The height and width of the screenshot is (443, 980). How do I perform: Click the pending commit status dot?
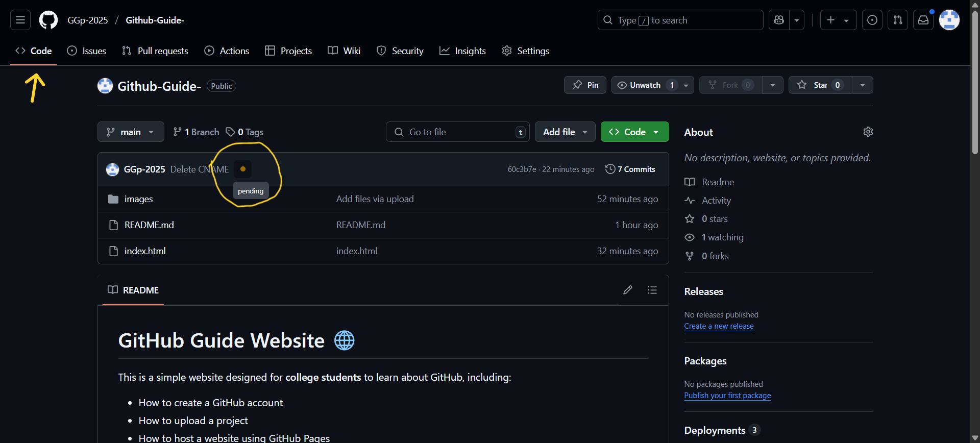tap(243, 169)
